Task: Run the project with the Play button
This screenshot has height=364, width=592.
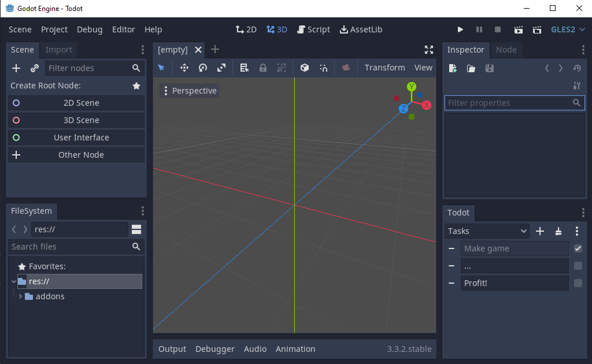Action: click(x=460, y=29)
